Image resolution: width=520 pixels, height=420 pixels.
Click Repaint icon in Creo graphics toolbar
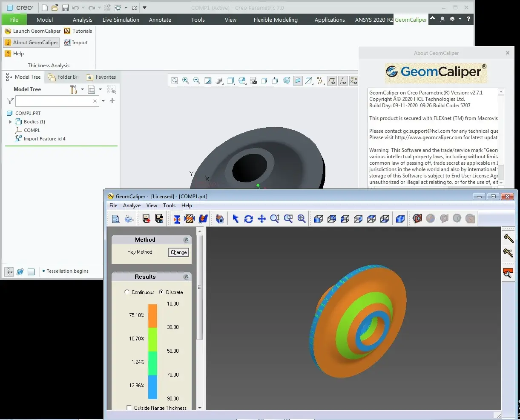[208, 80]
